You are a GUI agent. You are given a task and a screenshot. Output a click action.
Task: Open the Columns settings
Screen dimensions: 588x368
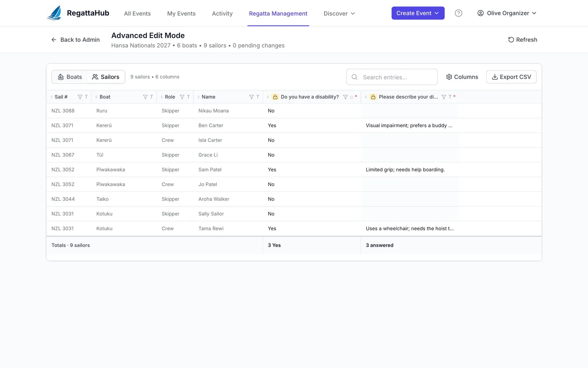[x=462, y=77]
